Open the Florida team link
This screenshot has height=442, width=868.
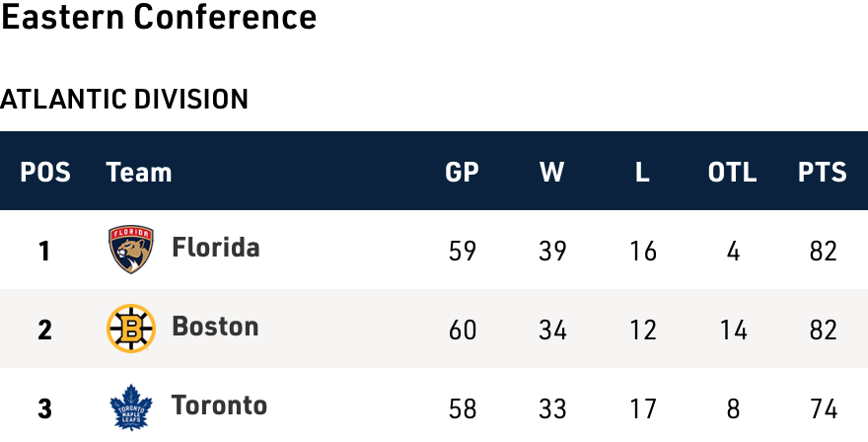point(215,248)
